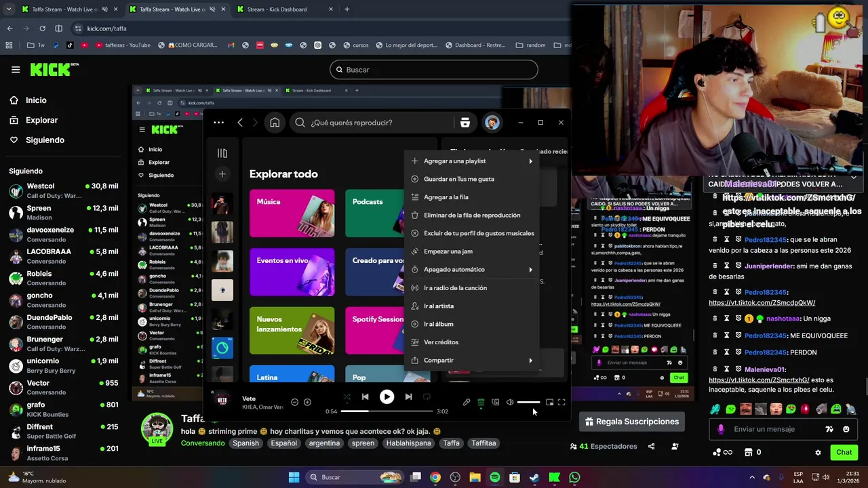Open the Spotify profile avatar
Image resolution: width=868 pixels, height=488 pixels.
(492, 123)
